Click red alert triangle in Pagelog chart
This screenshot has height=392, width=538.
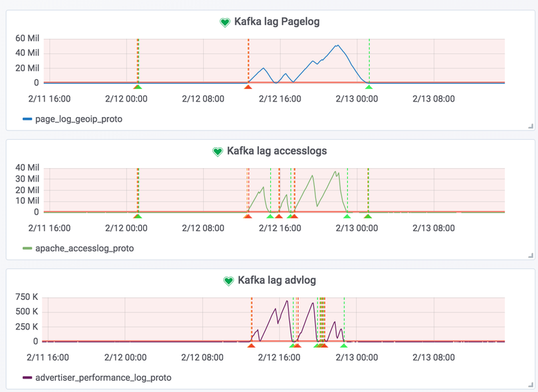[248, 87]
